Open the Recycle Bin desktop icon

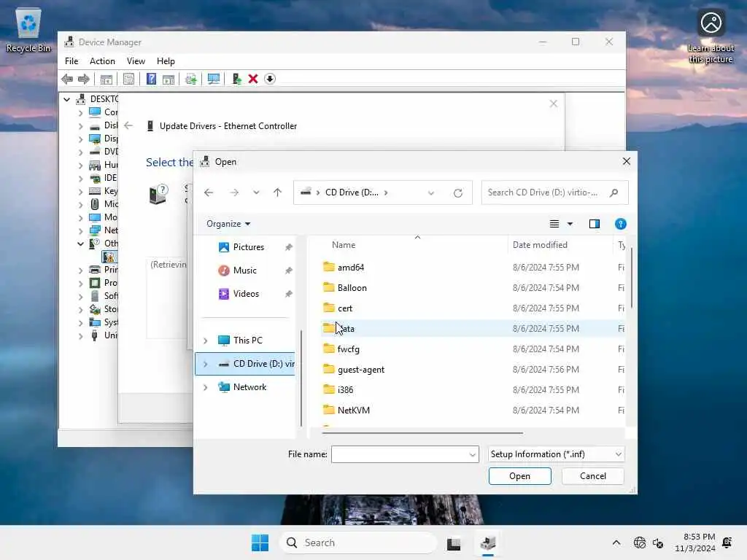coord(28,29)
